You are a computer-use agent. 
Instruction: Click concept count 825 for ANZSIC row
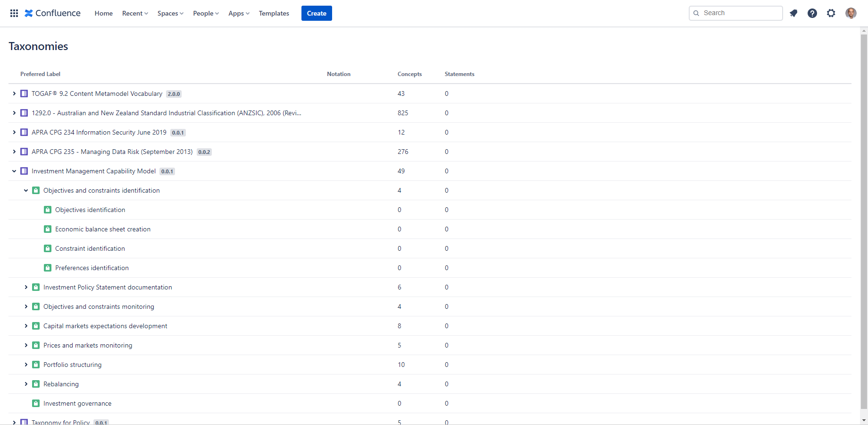click(x=403, y=113)
